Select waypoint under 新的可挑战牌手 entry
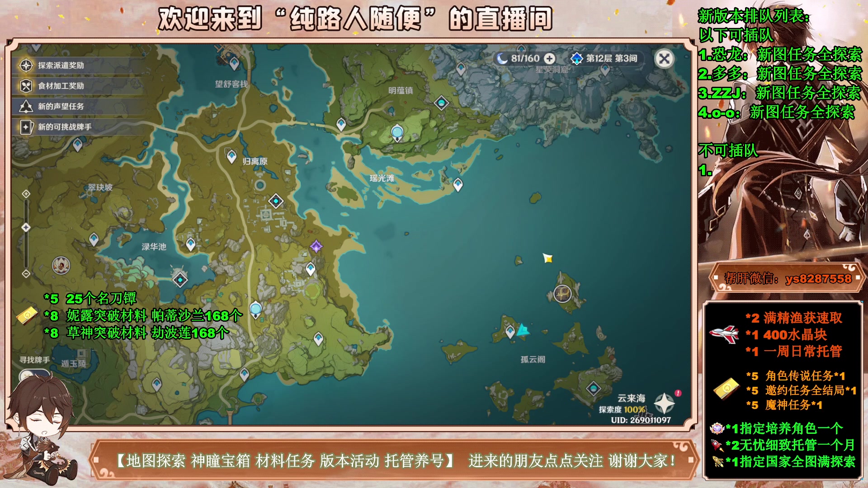 point(77,145)
